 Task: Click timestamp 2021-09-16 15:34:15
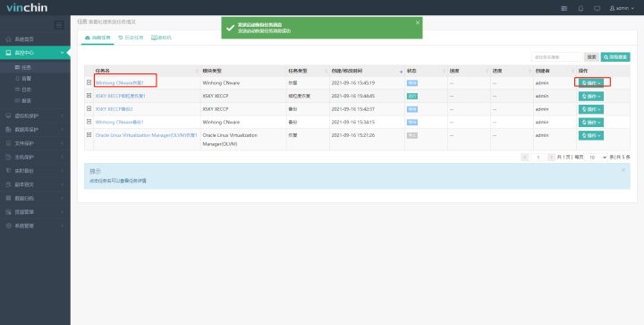(x=352, y=123)
